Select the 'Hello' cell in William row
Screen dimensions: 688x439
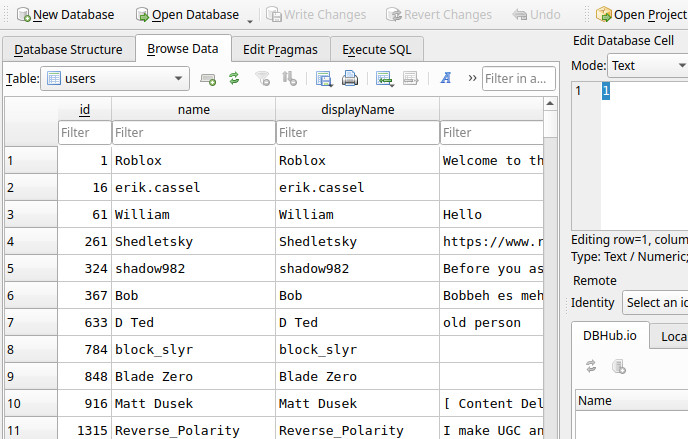click(492, 214)
